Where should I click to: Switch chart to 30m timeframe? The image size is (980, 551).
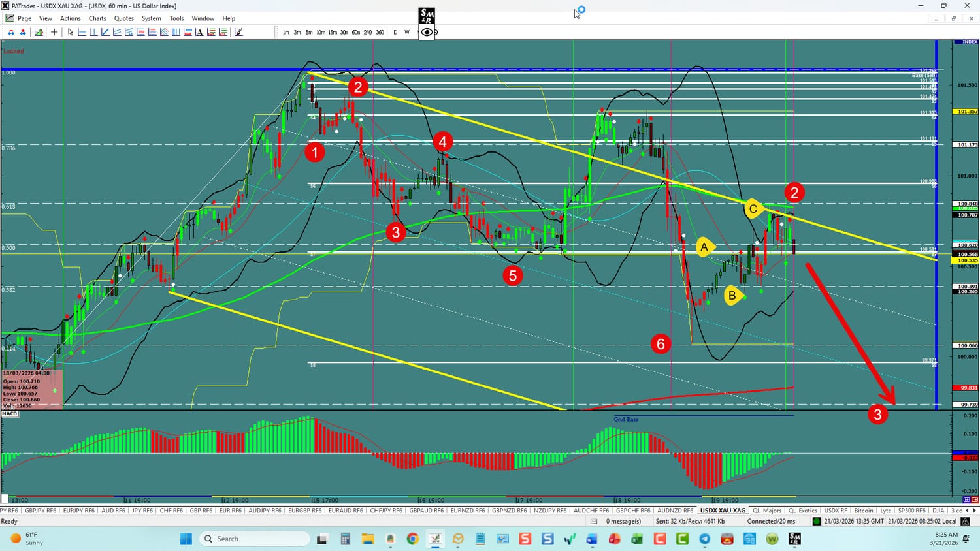[344, 32]
